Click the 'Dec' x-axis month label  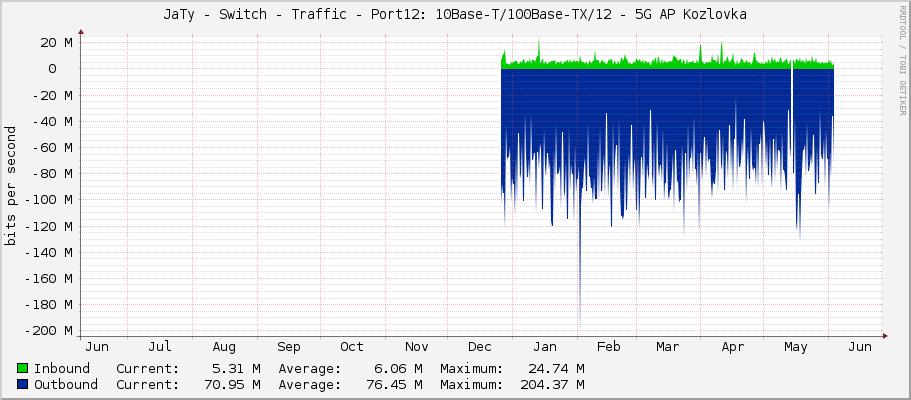[479, 347]
